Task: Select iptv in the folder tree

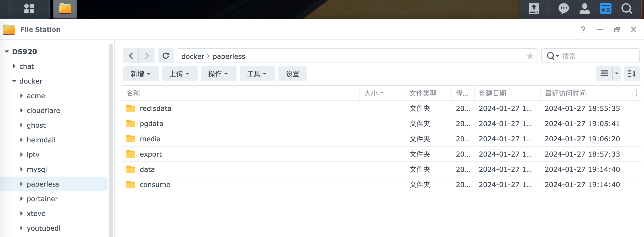Action: (x=33, y=154)
